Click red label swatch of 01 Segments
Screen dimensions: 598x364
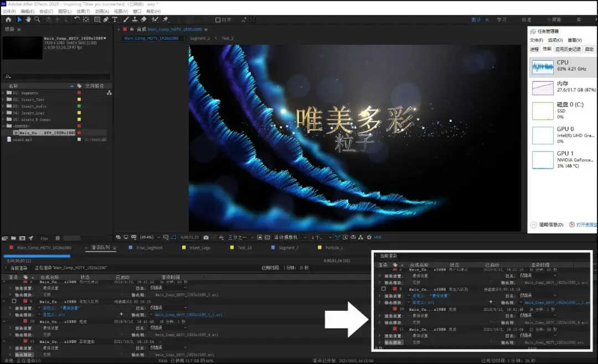pos(79,92)
